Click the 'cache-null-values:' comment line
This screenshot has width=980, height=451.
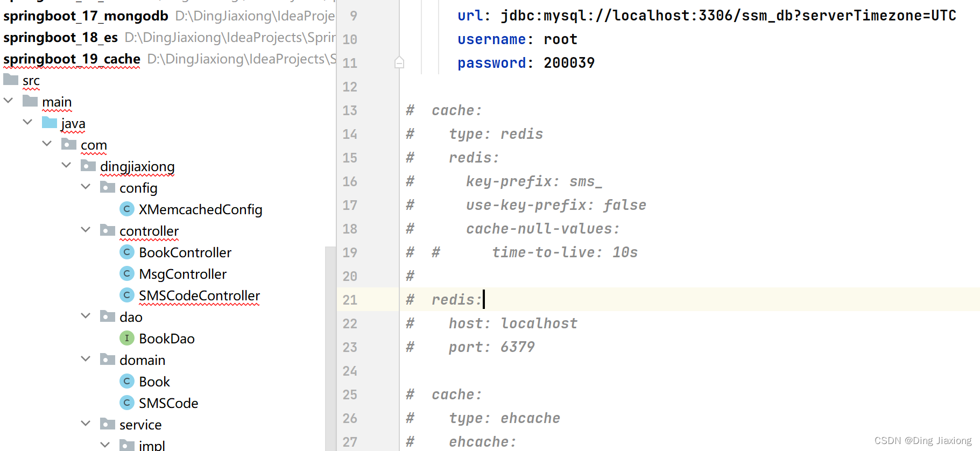click(x=542, y=229)
